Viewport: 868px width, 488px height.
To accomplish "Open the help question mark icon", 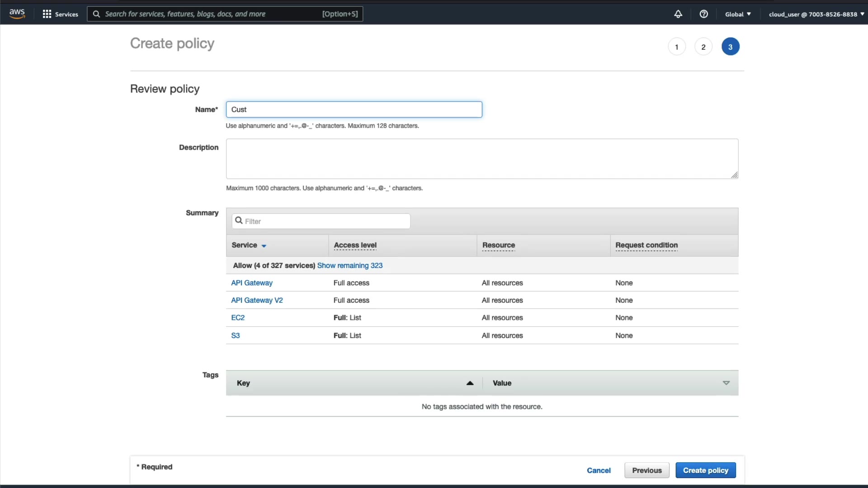I will coord(703,14).
